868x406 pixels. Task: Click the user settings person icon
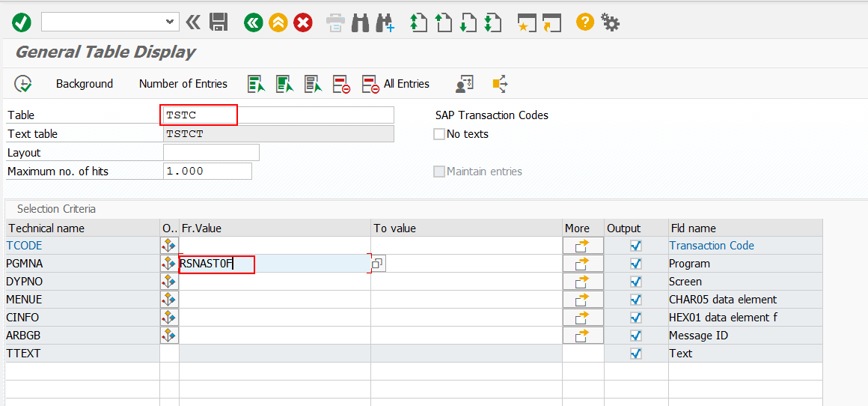click(464, 84)
